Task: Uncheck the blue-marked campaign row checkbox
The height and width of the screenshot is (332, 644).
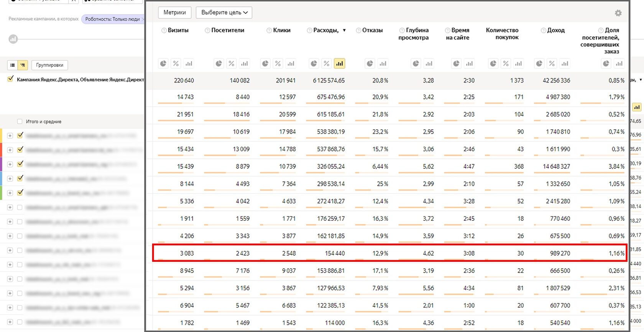Action: 20,178
